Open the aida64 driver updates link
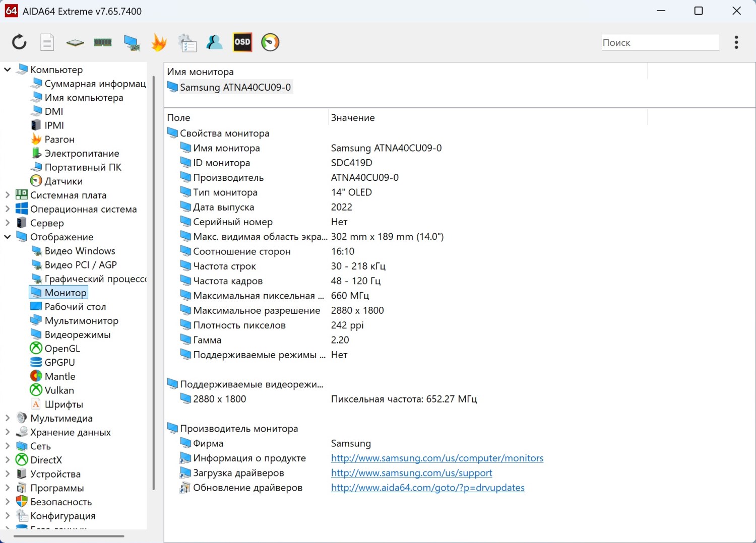Screen dimensions: 756x543 pyautogui.click(x=427, y=488)
